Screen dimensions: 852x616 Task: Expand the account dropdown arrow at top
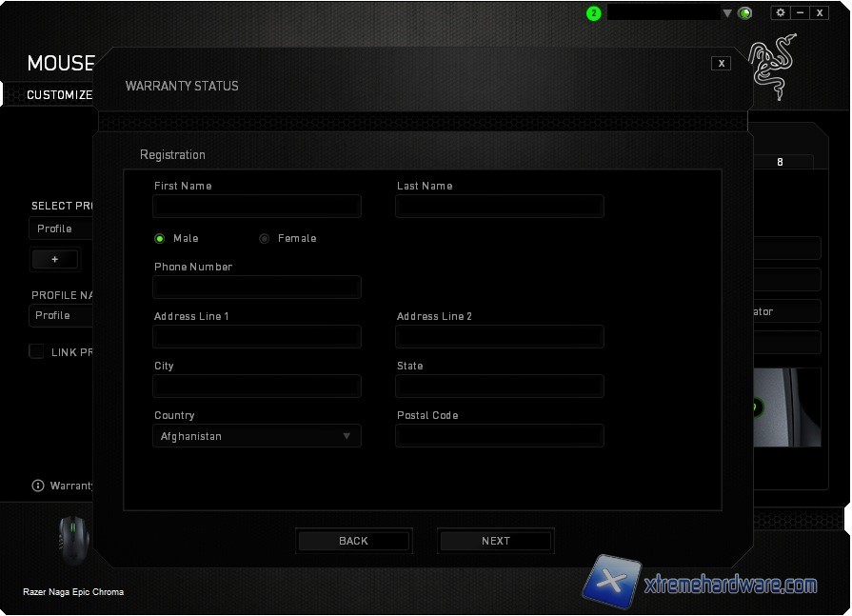click(727, 13)
